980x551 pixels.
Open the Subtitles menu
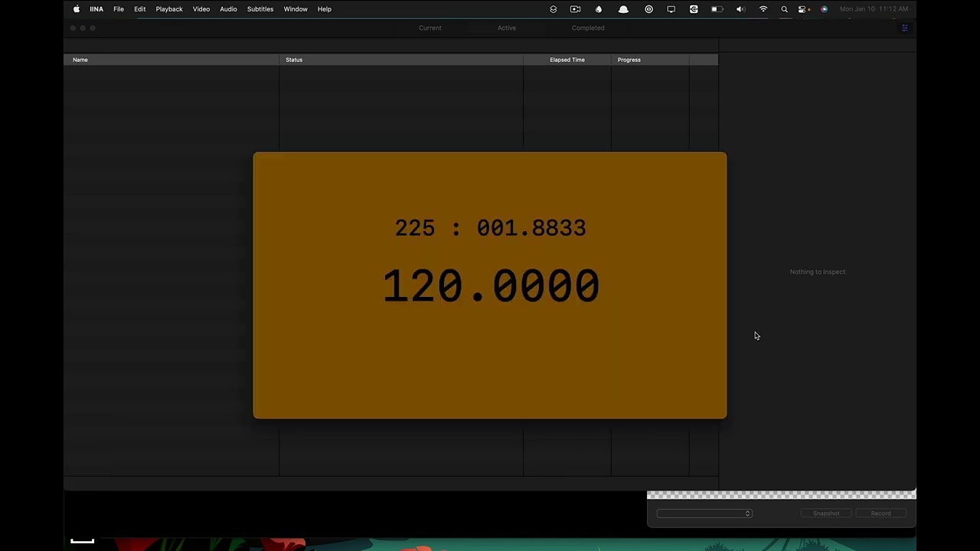[260, 9]
